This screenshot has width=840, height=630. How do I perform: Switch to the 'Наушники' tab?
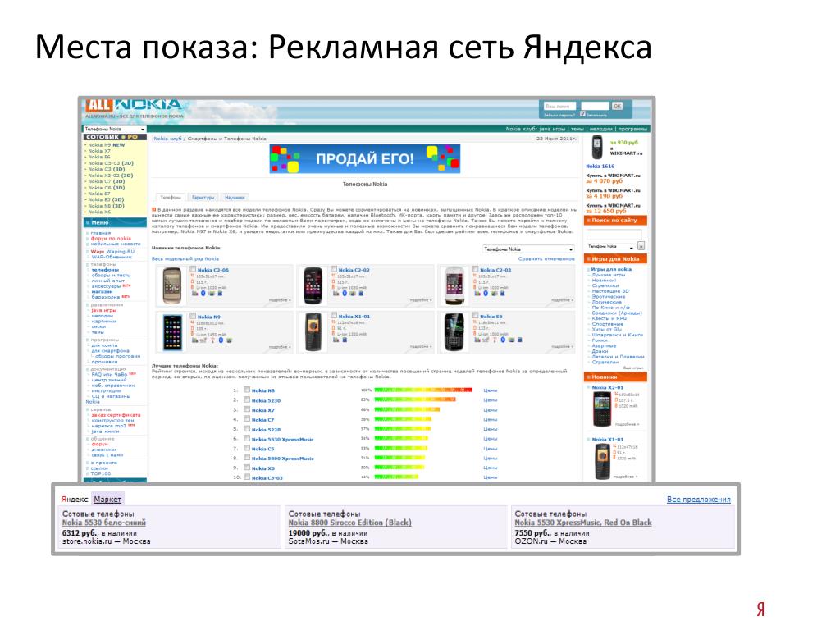235,198
